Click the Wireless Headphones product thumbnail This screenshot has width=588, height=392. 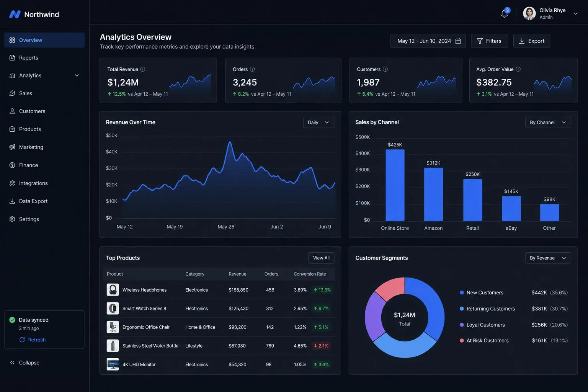113,290
